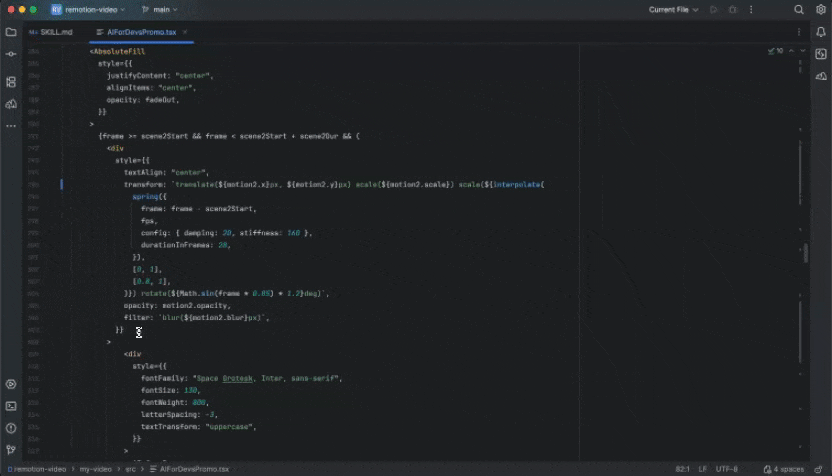This screenshot has height=476, width=832.
Task: Open IDE settings gear menu
Action: coord(820,10)
